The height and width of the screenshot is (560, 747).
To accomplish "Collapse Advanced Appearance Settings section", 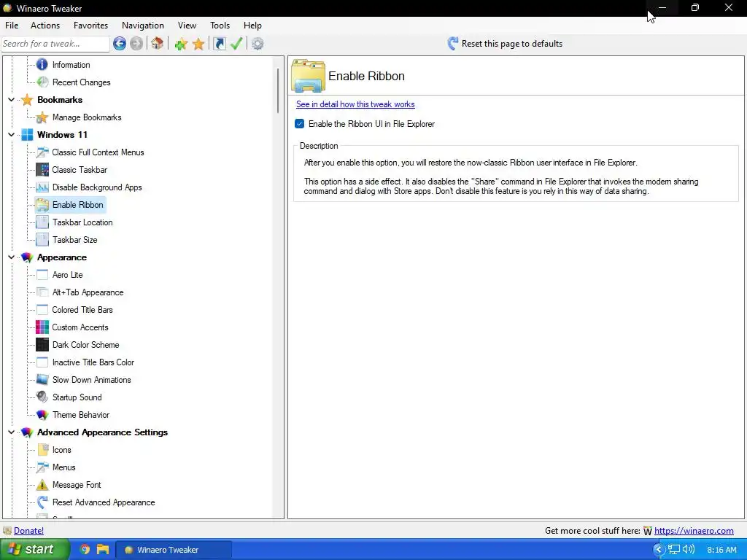I will pyautogui.click(x=12, y=432).
